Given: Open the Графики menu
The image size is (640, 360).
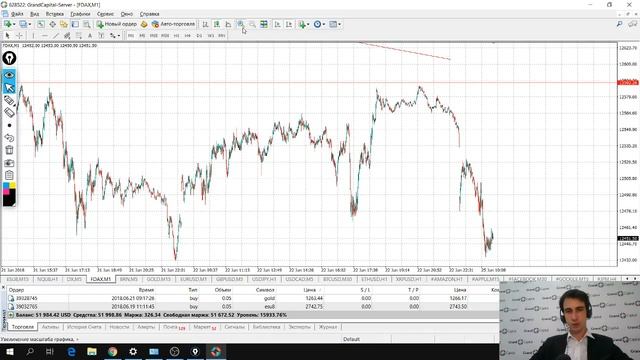Looking at the screenshot, I should click(x=80, y=14).
